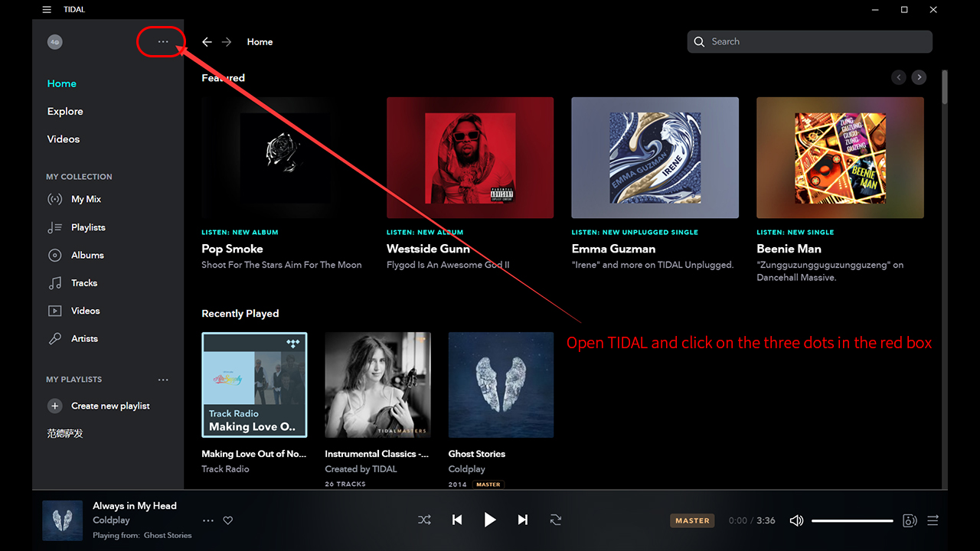
Task: Skip to previous track
Action: pos(457,520)
